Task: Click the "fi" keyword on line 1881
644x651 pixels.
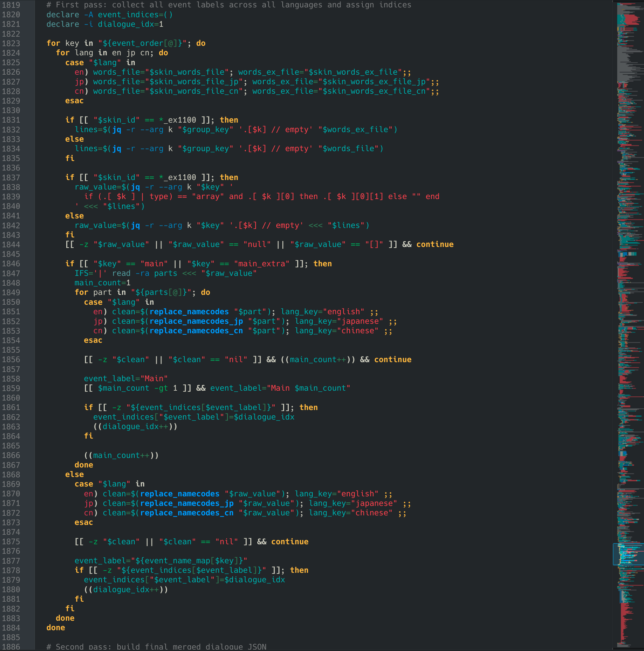Action: click(79, 599)
